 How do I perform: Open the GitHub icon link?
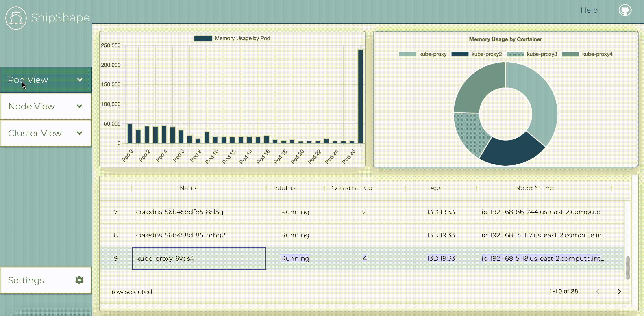[x=625, y=10]
